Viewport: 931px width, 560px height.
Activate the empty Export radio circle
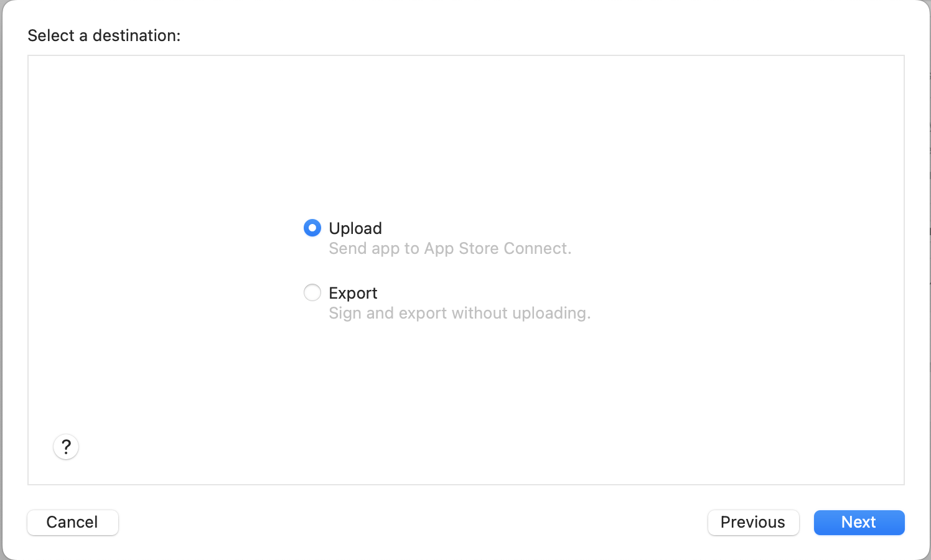point(312,292)
